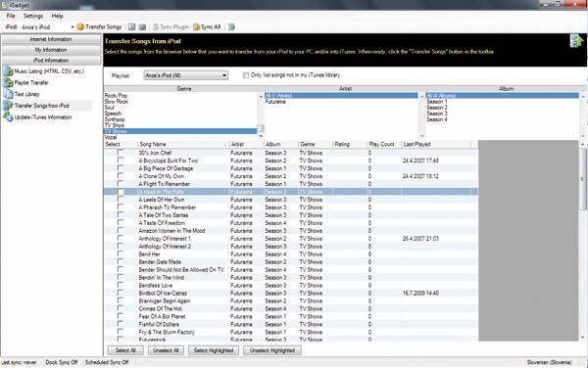This screenshot has height=368, width=588.
Task: Open the Music Listing (HTML, CSV, etc.) item
Action: [49, 71]
